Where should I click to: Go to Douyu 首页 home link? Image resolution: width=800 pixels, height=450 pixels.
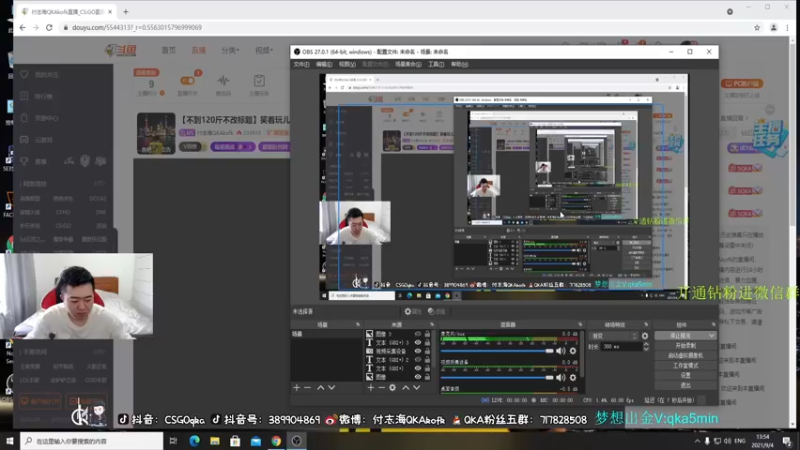168,51
